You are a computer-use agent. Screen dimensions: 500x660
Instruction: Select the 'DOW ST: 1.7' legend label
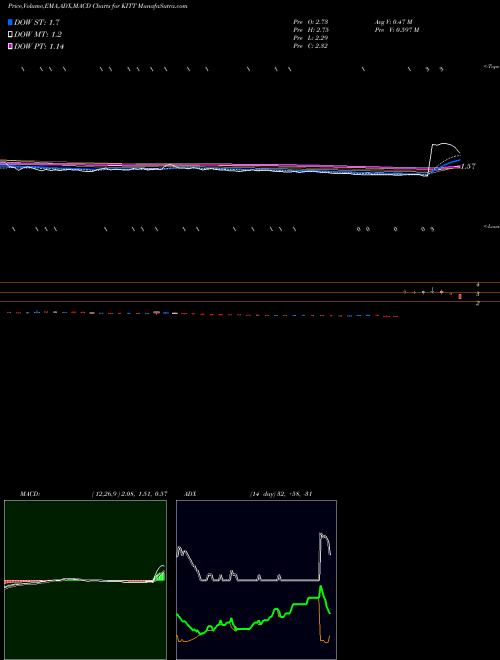(37, 22)
